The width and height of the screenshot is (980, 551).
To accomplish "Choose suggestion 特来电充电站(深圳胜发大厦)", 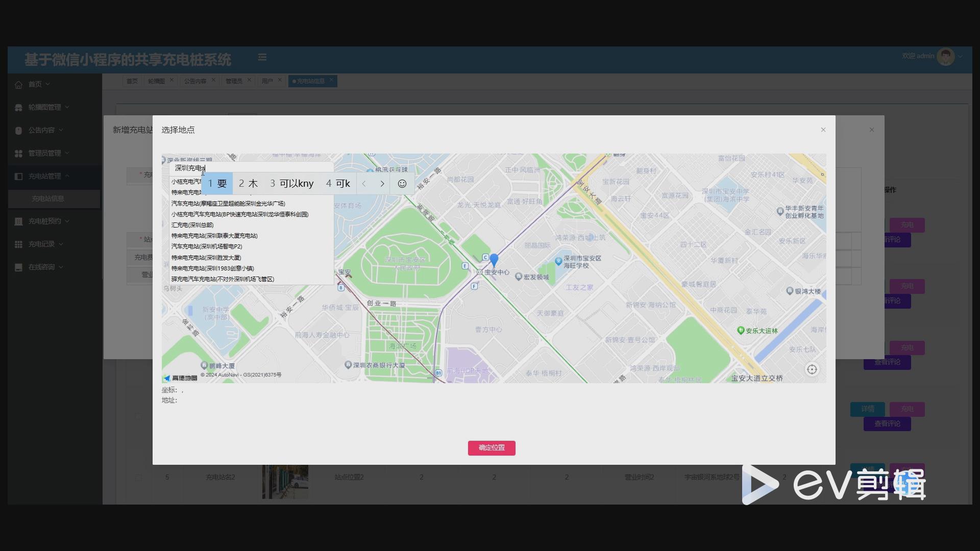I will pos(206,258).
